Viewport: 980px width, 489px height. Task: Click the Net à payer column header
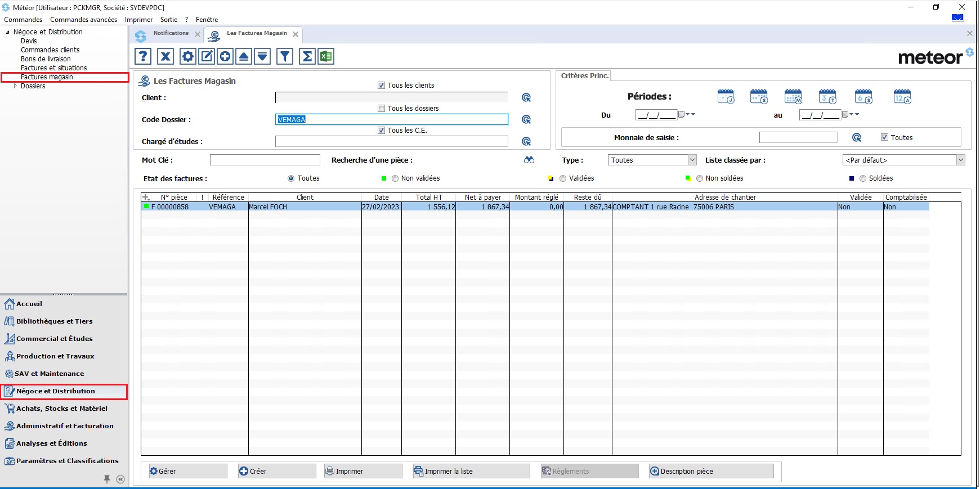(x=482, y=198)
